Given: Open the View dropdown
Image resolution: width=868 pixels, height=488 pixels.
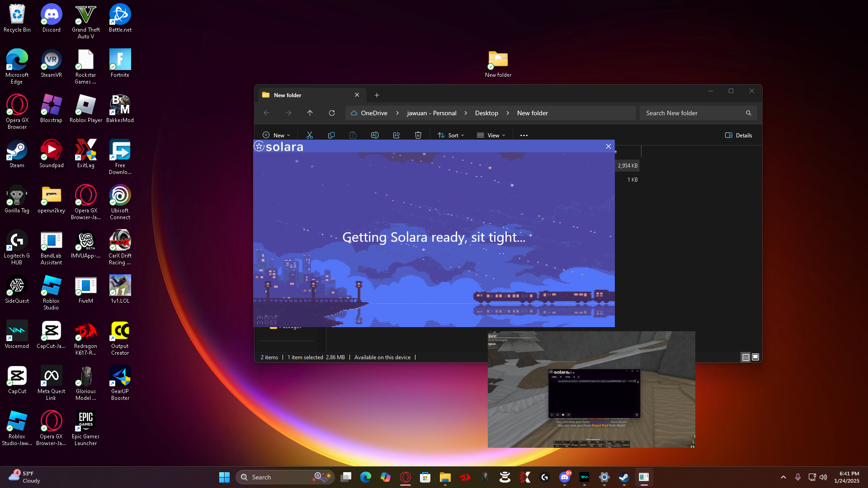Looking at the screenshot, I should coord(491,135).
